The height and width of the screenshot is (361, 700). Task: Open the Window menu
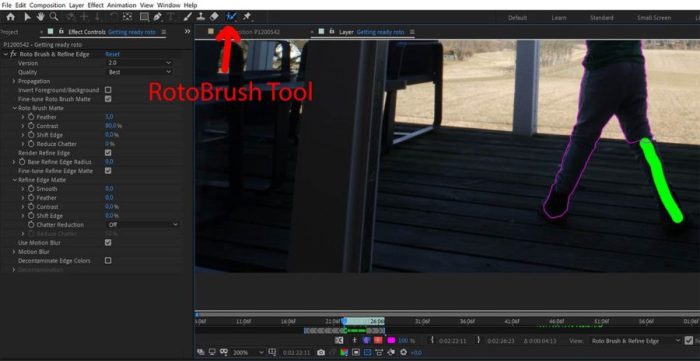coord(168,5)
